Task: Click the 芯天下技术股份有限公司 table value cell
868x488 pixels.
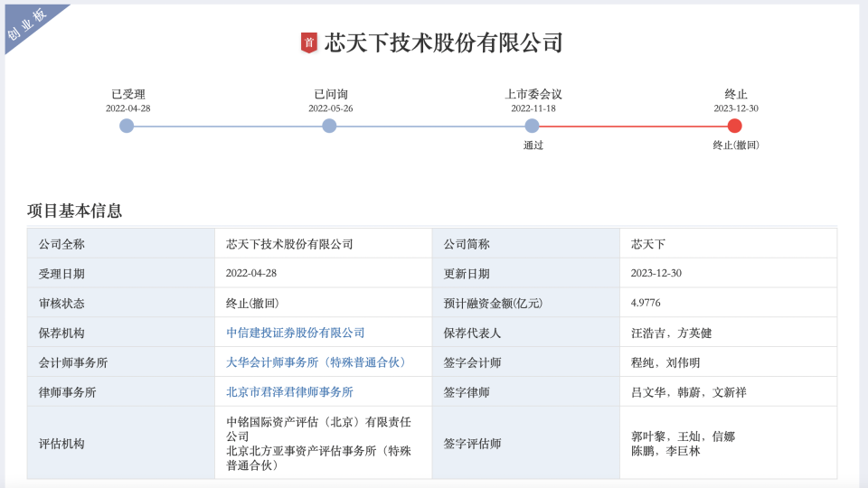Action: pos(324,244)
